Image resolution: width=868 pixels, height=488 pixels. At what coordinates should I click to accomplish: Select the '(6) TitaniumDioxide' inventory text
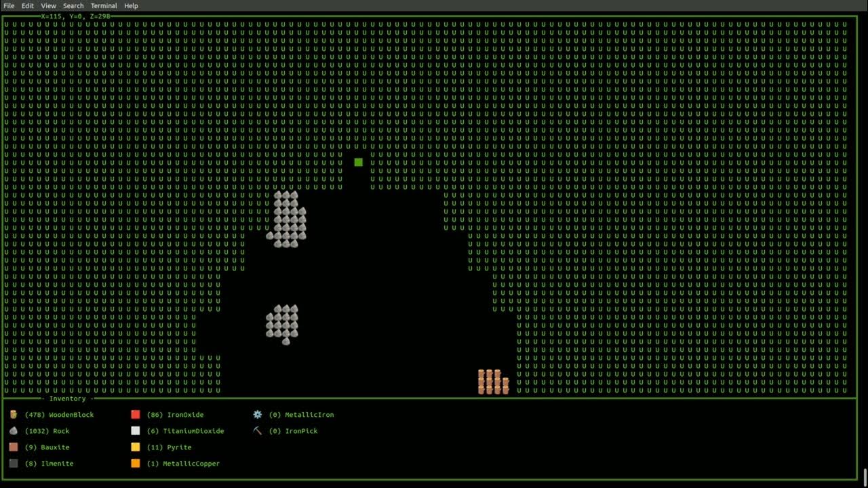pos(185,431)
